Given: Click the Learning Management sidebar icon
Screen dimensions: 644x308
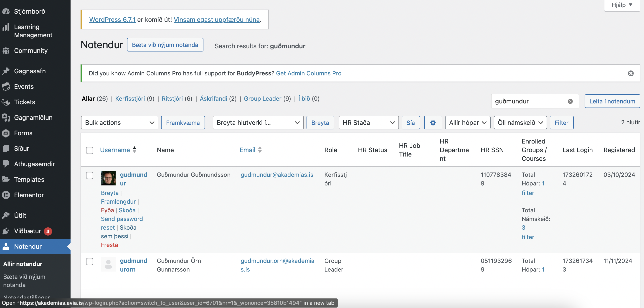Looking at the screenshot, I should click(6, 27).
